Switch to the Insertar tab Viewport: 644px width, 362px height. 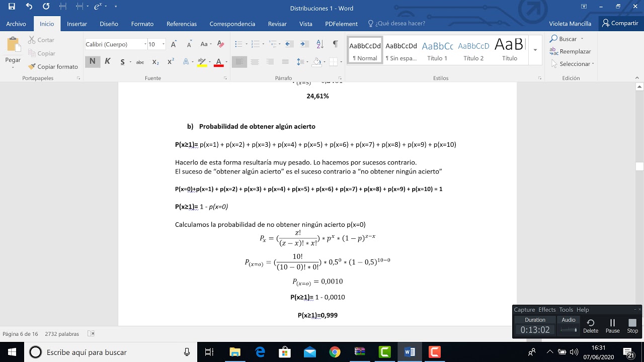(77, 24)
